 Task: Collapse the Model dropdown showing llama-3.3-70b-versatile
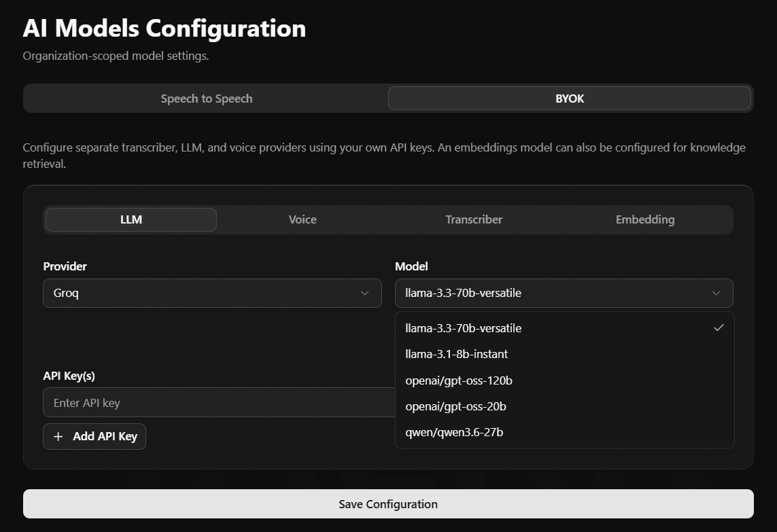(564, 294)
